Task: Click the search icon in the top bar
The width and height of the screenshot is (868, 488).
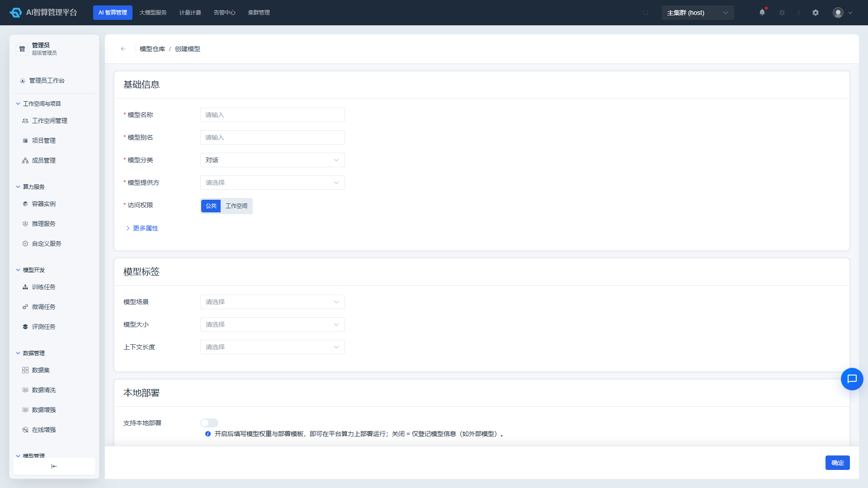Action: coord(646,13)
